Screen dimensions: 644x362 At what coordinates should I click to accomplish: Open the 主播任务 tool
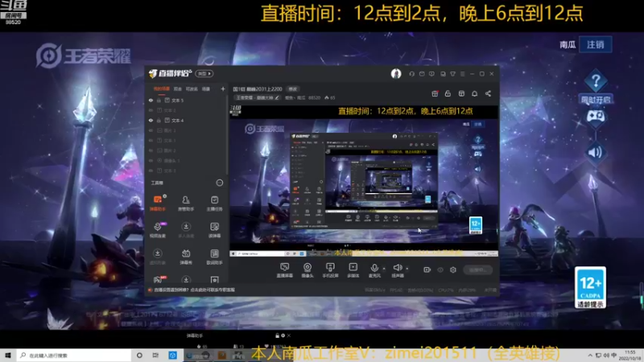pyautogui.click(x=214, y=204)
